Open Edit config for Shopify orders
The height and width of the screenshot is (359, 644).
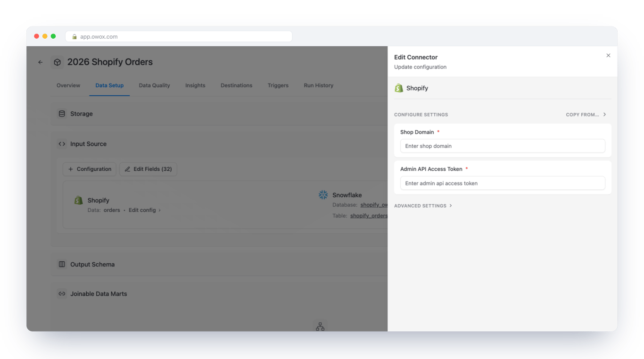point(145,210)
